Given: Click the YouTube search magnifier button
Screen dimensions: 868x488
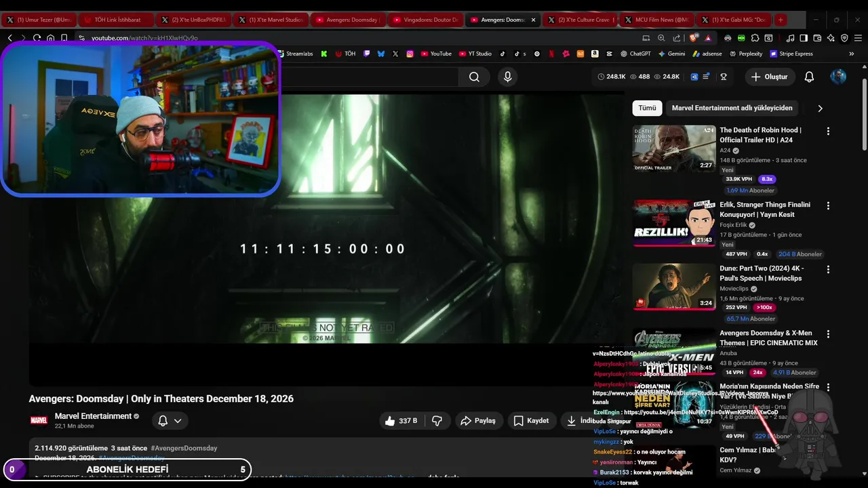Looking at the screenshot, I should pyautogui.click(x=474, y=77).
